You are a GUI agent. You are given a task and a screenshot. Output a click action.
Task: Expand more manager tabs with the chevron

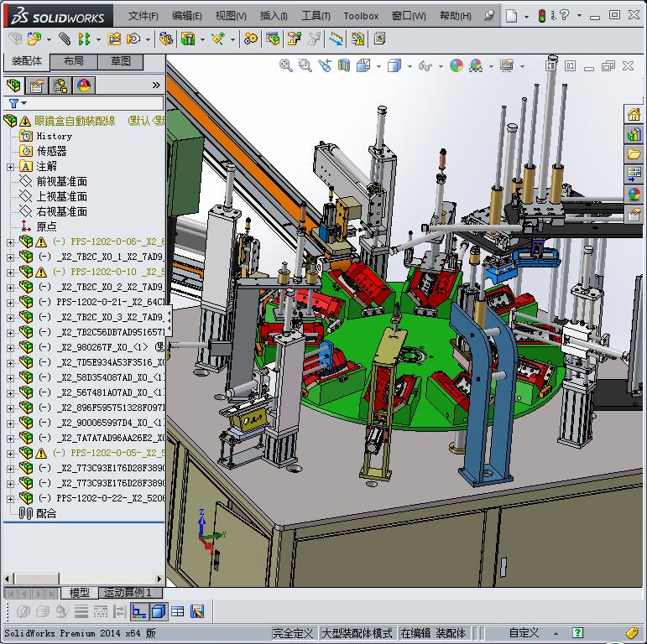(x=156, y=86)
